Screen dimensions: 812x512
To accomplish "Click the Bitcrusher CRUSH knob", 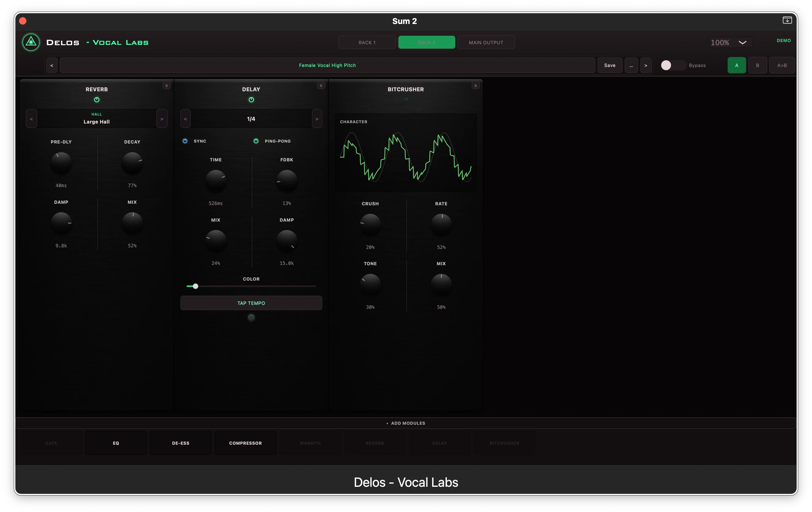I will pyautogui.click(x=370, y=224).
